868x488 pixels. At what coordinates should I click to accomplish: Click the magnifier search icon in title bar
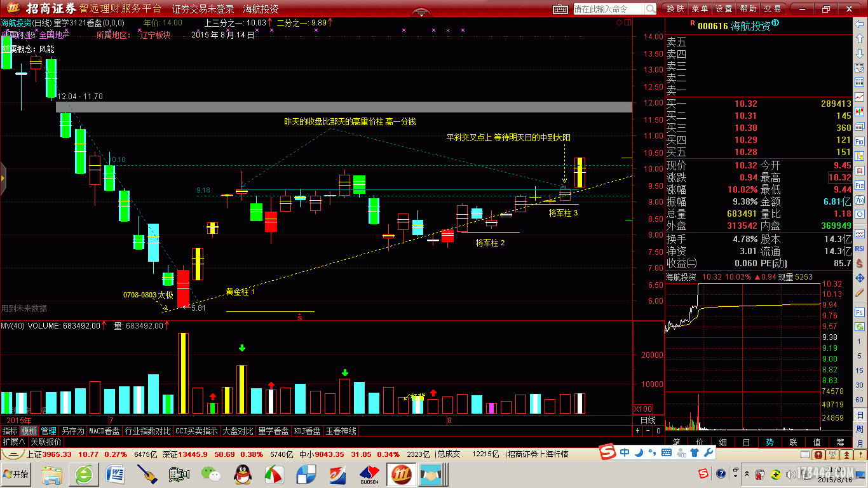pyautogui.click(x=651, y=9)
